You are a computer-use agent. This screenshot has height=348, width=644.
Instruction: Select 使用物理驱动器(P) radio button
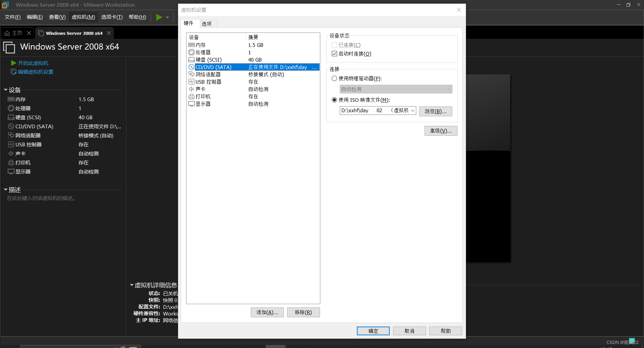coord(334,78)
